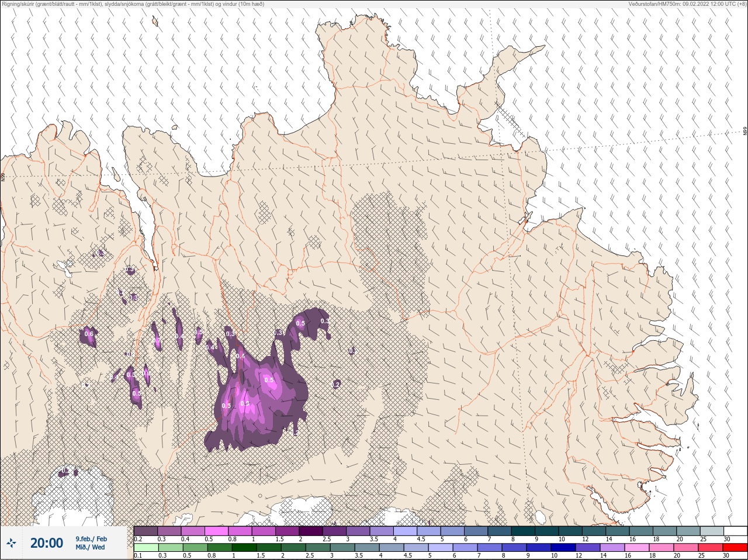Click the N99 label on the left map edge

pos(2,177)
